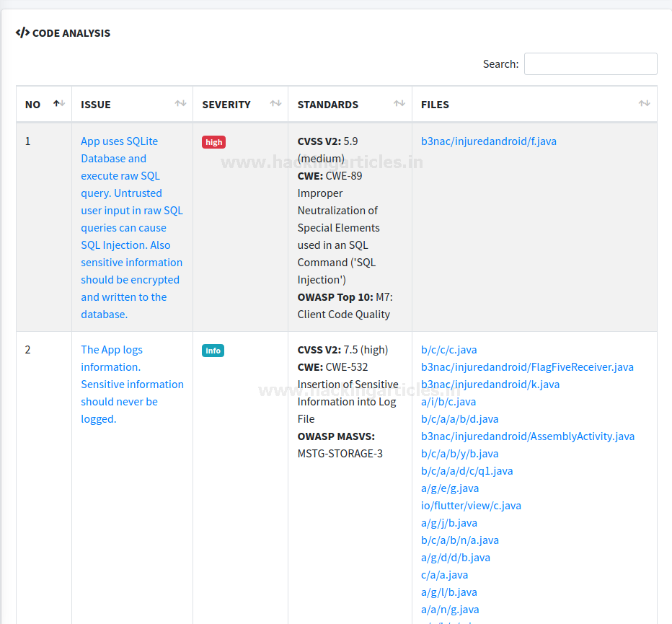Click sort arrows in ISSUE column header
Viewport: 672px width, 624px height.
180,104
